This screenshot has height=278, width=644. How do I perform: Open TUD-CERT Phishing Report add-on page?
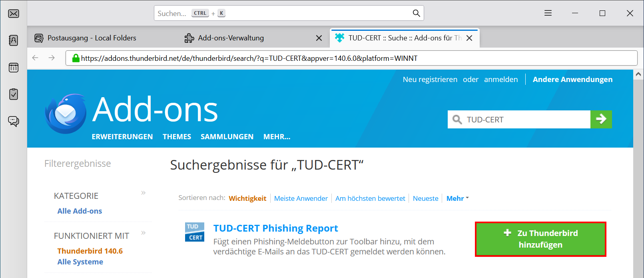tap(275, 228)
